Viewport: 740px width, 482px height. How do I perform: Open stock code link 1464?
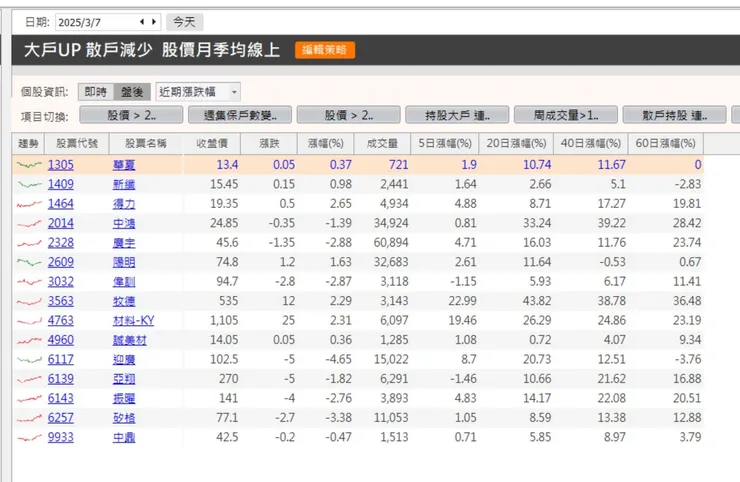tap(60, 204)
